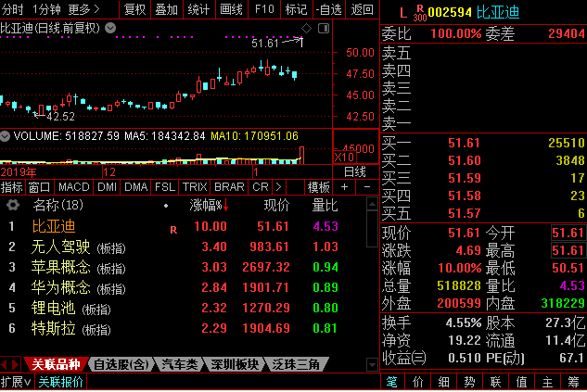Click the 日线 period label
This screenshot has width=587, height=392.
pyautogui.click(x=355, y=172)
